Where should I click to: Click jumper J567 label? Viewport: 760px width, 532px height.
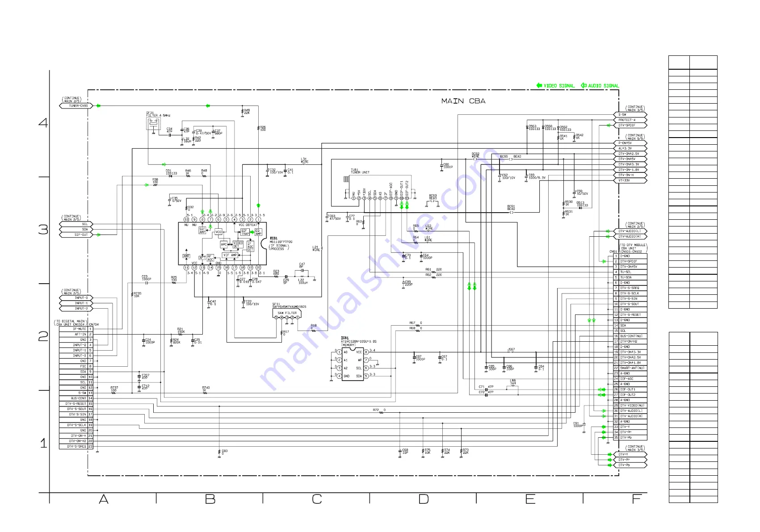(x=511, y=350)
